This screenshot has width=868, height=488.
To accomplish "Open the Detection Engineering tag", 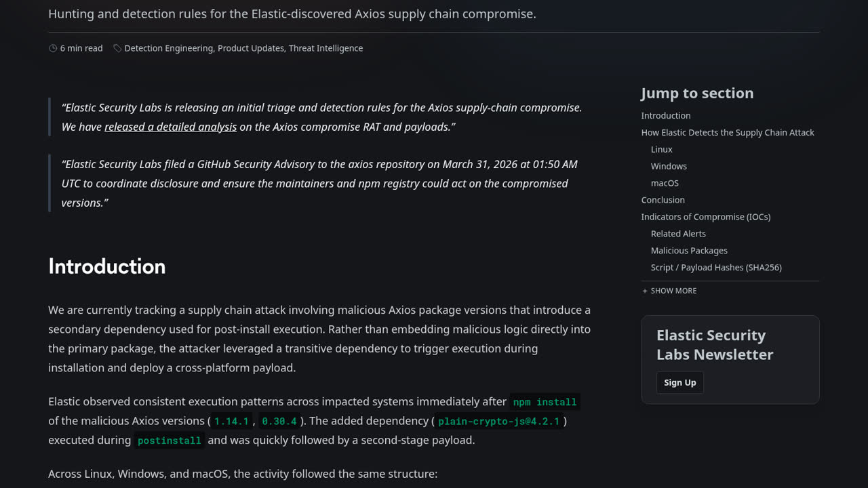I will [x=168, y=48].
